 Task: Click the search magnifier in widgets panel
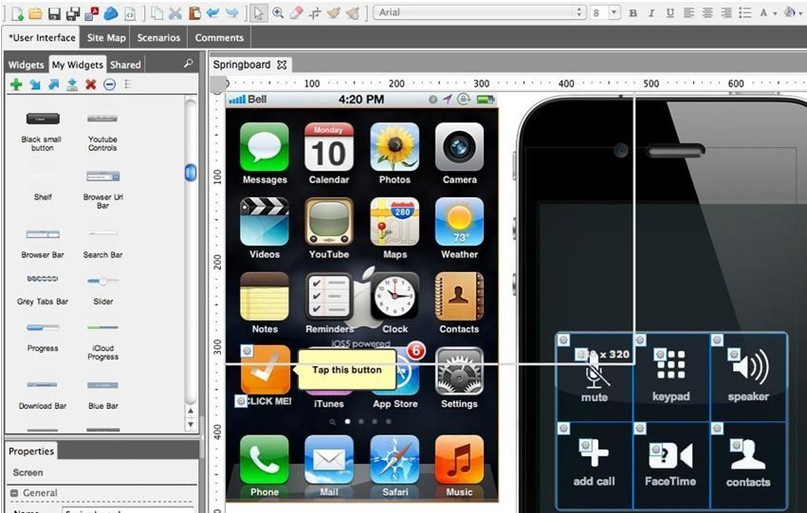pyautogui.click(x=188, y=64)
